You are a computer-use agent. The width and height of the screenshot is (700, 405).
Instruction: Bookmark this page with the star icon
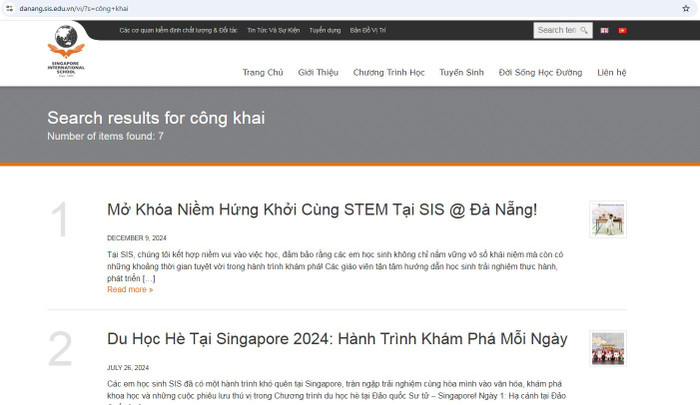coord(686,8)
